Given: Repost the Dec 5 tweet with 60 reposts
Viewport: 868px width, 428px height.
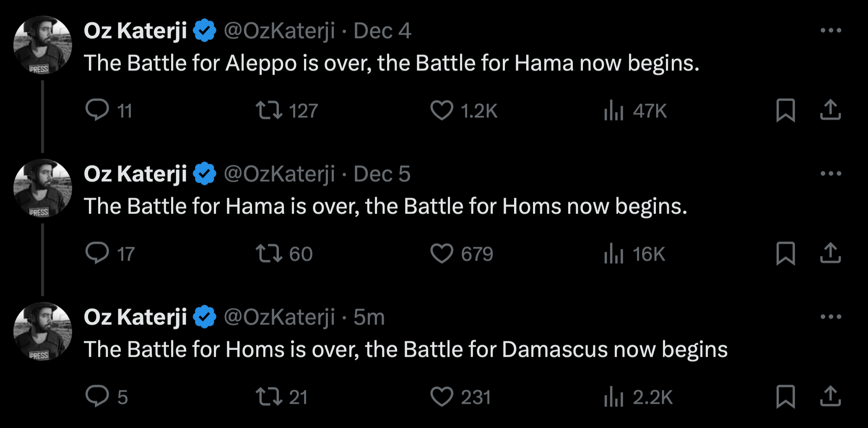Looking at the screenshot, I should coord(269,253).
